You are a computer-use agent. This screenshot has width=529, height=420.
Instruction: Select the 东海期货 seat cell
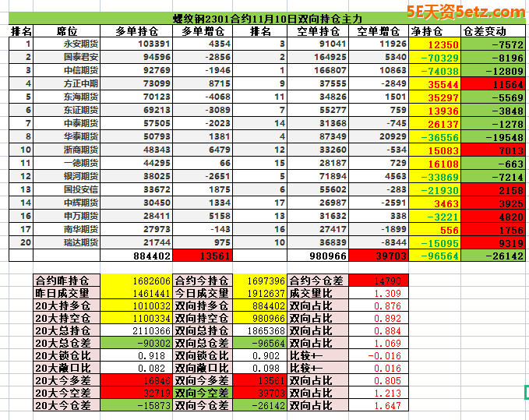(67, 97)
